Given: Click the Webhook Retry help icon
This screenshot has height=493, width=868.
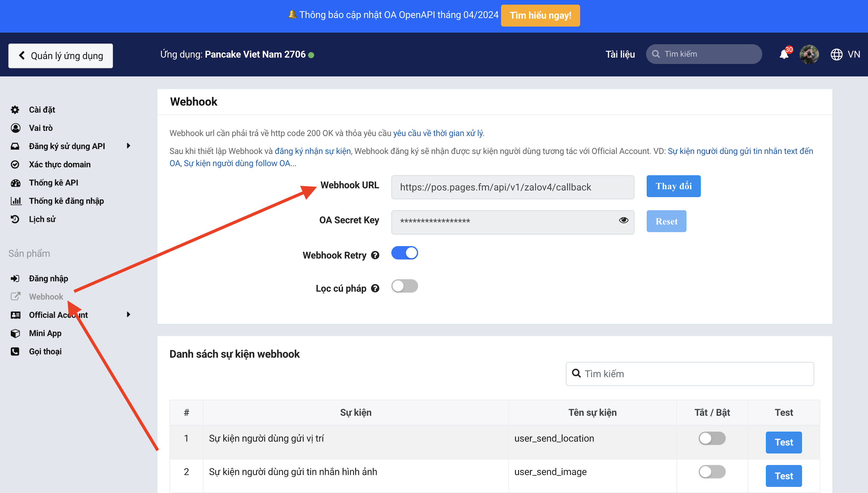Looking at the screenshot, I should pos(375,255).
